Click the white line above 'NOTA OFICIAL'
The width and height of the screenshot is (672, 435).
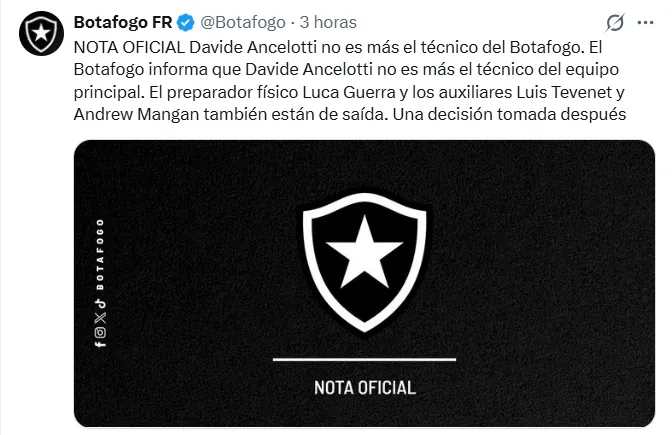point(364,359)
